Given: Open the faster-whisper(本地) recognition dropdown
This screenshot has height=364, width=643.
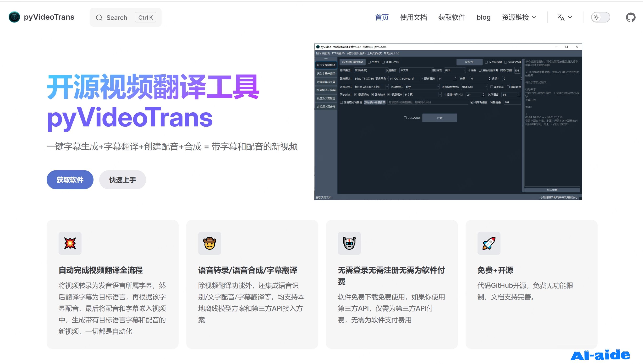Looking at the screenshot, I should click(x=371, y=87).
